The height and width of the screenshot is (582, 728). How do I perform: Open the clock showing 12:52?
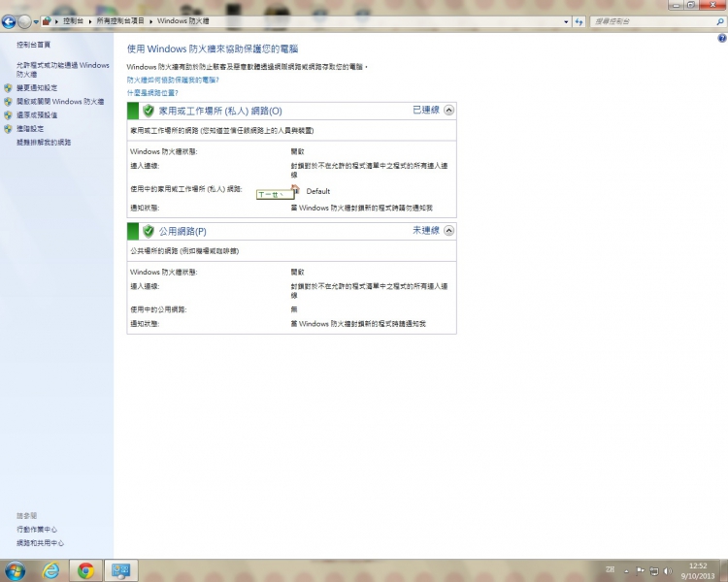pos(698,571)
